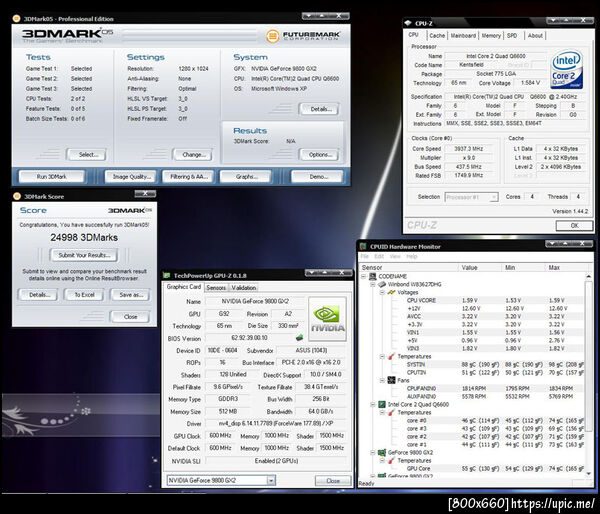Click Fans icon in Hardware Monitor
The image size is (600, 514).
[x=391, y=380]
